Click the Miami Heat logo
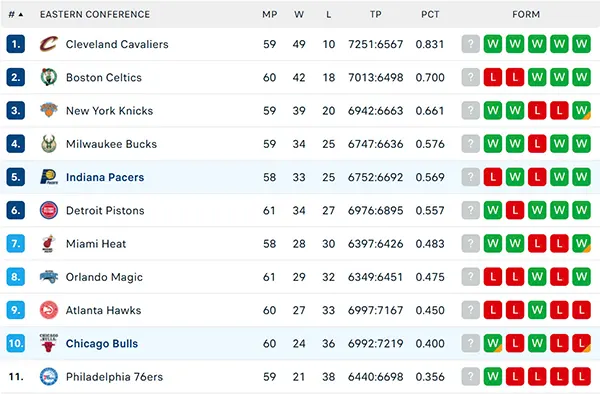600x394 pixels. pyautogui.click(x=48, y=244)
